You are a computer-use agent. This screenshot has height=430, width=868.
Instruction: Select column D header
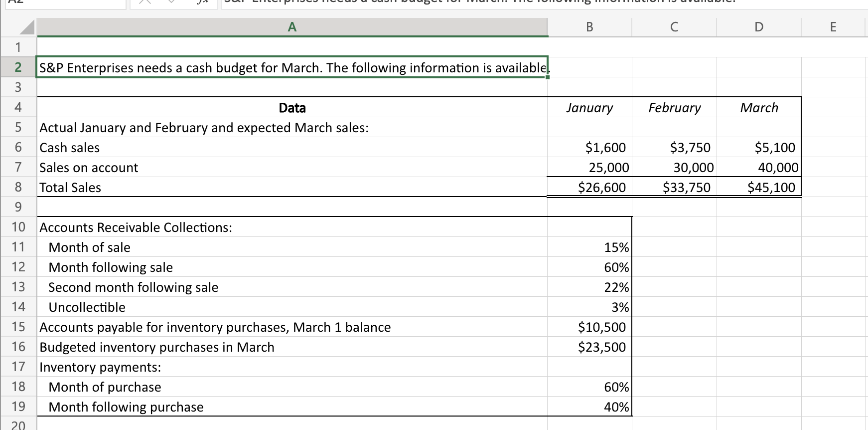(x=759, y=27)
